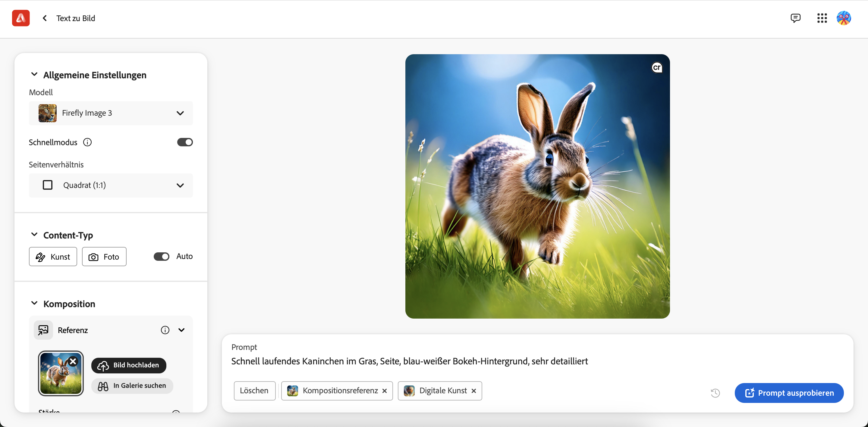Click the Bild hochladen button

pos(129,365)
